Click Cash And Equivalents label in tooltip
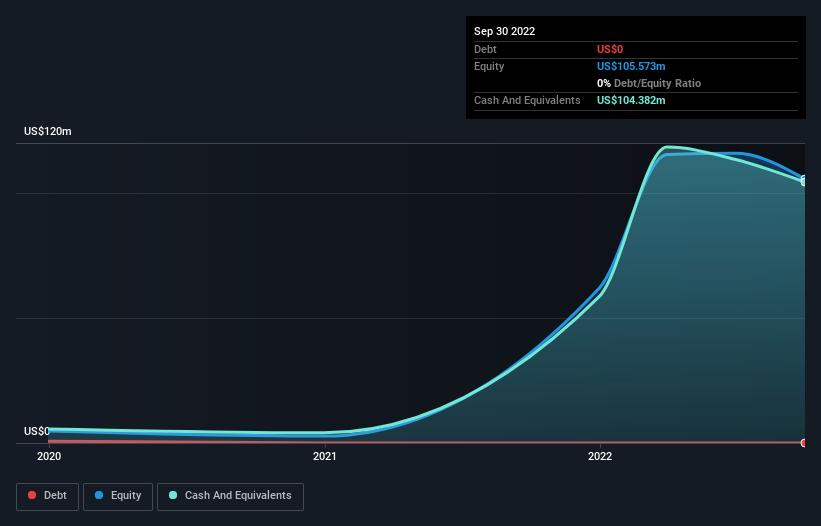The width and height of the screenshot is (821, 526). point(527,100)
